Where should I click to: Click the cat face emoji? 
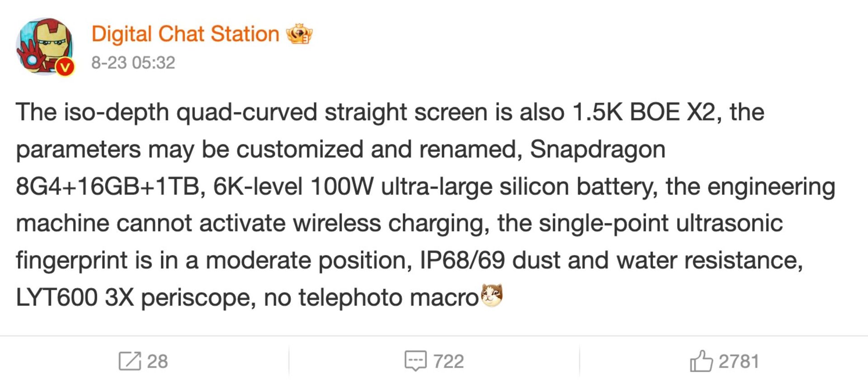(x=492, y=296)
